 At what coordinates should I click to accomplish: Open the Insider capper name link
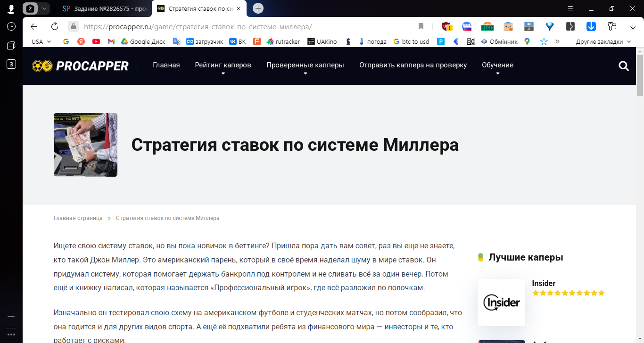point(544,283)
